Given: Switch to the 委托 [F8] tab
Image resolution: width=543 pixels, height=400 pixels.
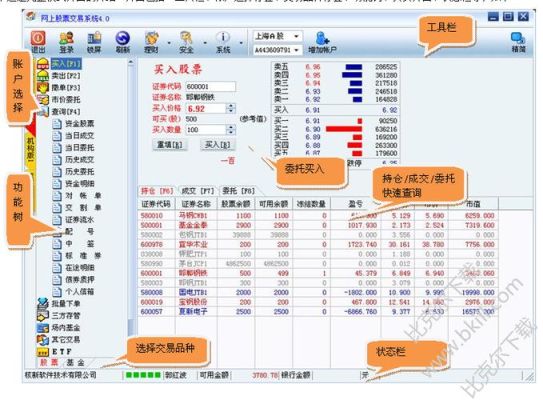Looking at the screenshot, I should 239,191.
